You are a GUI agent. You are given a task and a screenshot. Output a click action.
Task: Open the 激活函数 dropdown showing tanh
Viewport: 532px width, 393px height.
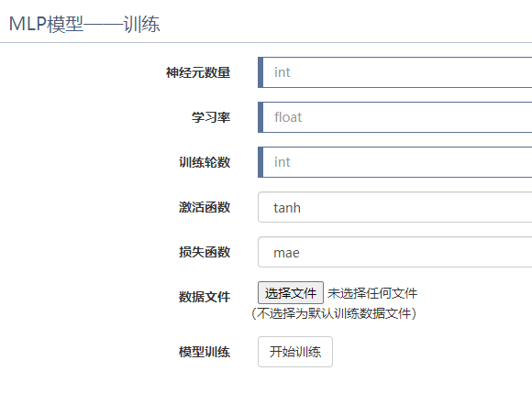[395, 207]
